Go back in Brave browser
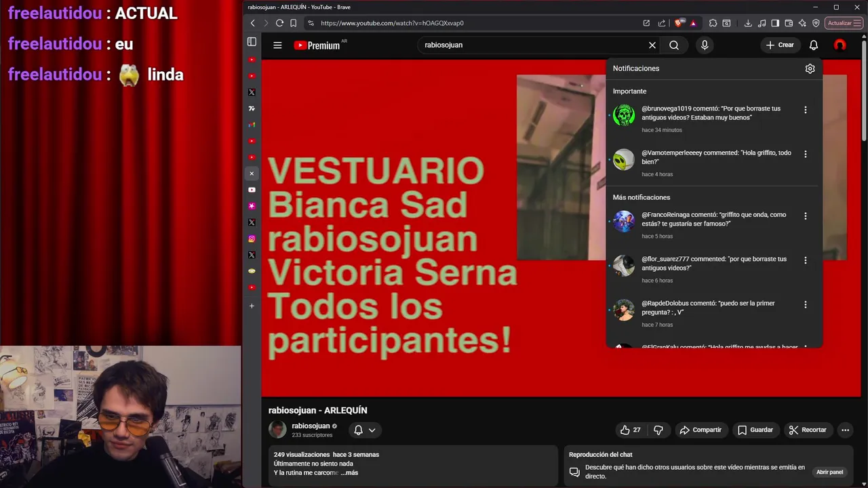 (253, 23)
